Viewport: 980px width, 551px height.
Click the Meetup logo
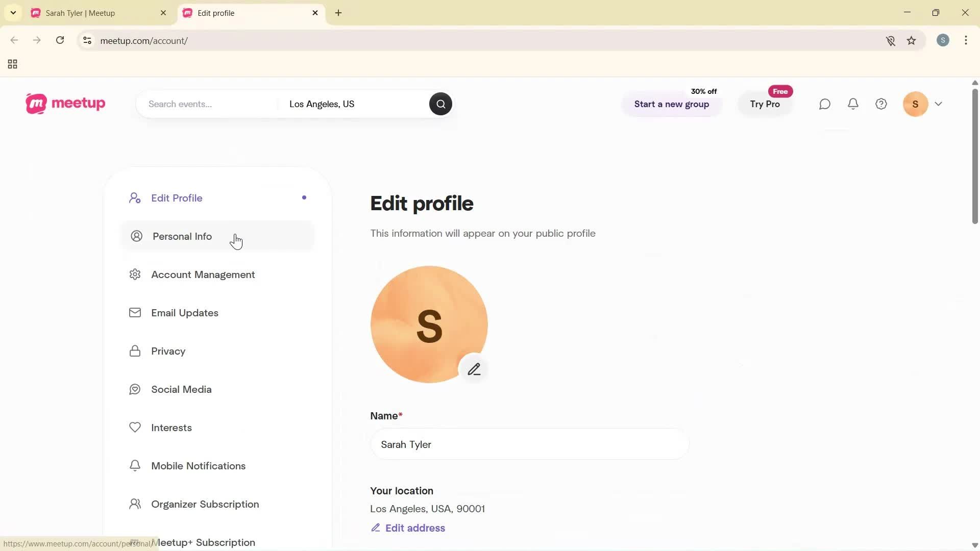[x=65, y=104]
